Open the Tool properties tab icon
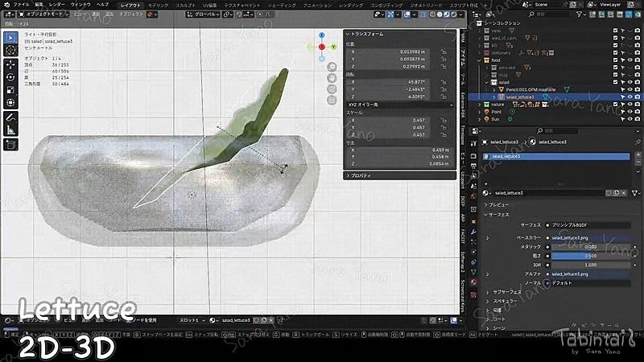This screenshot has width=644, height=362. pos(473,144)
